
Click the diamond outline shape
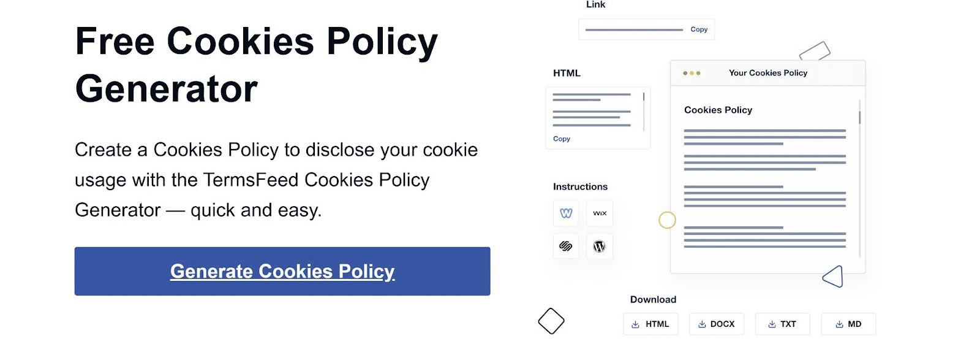point(551,321)
